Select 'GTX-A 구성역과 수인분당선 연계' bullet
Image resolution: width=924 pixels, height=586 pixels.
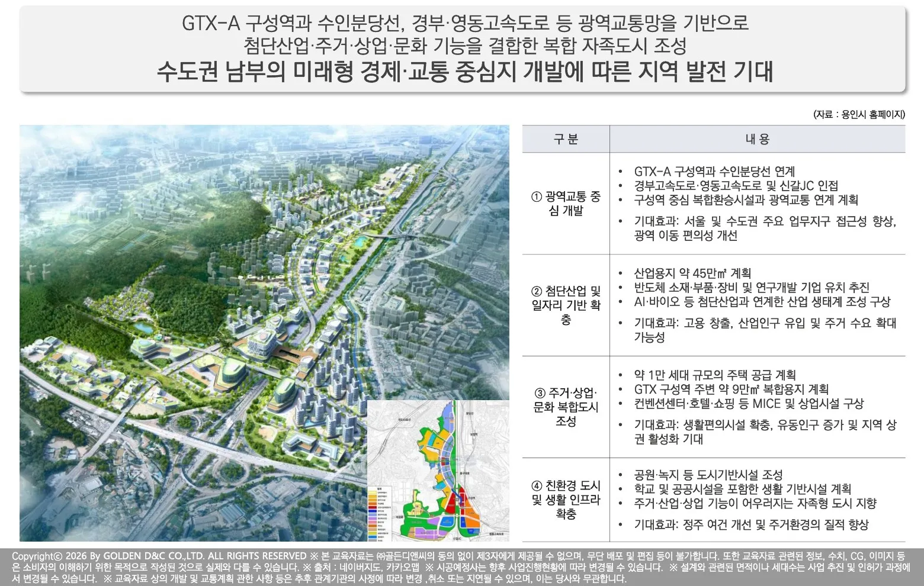714,172
